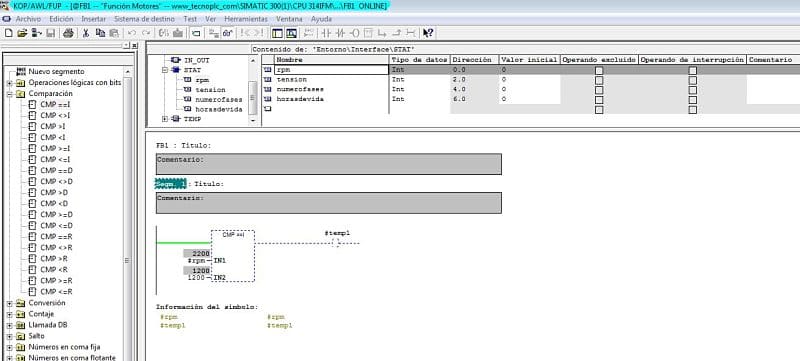
Task: Click the close branch toolbar icon
Action: tap(396, 33)
